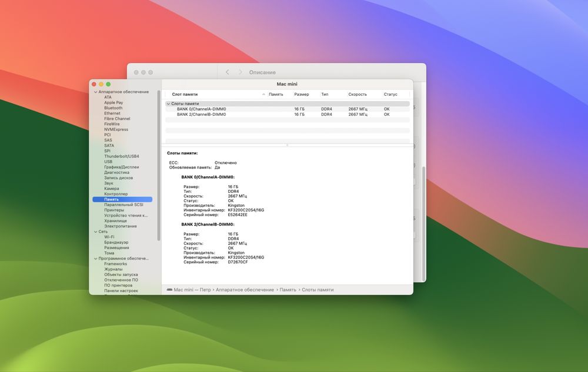
Task: Open Объекты запуска in the sidebar
Action: [x=121, y=274]
